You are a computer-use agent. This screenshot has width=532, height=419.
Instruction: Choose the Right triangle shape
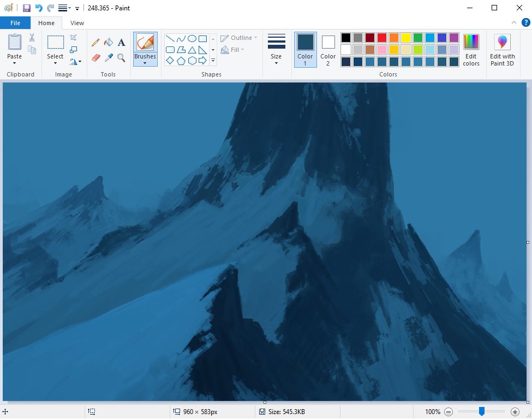point(203,50)
